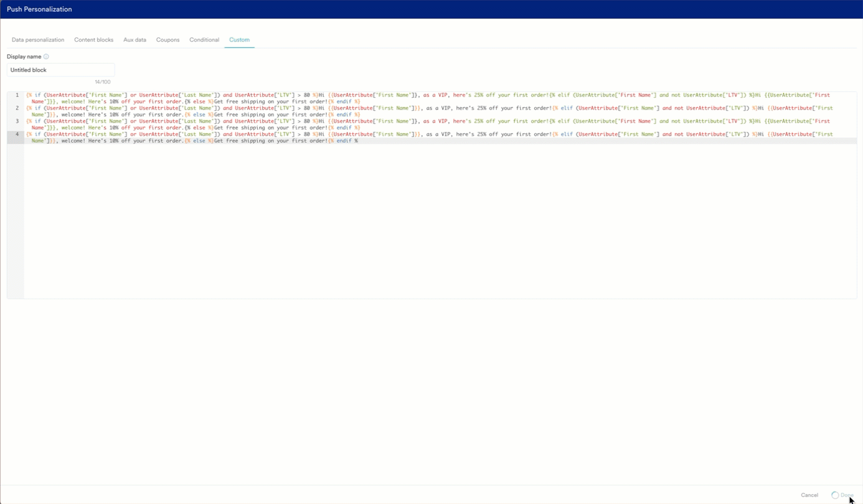The height and width of the screenshot is (504, 863).
Task: Open the Content blocks tab
Action: click(x=93, y=39)
